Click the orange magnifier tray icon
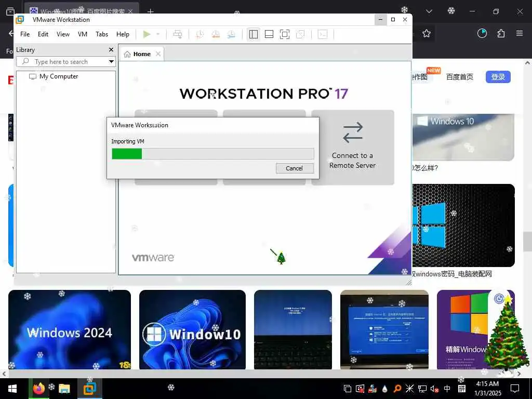Screen dimensions: 532x399 (397, 389)
